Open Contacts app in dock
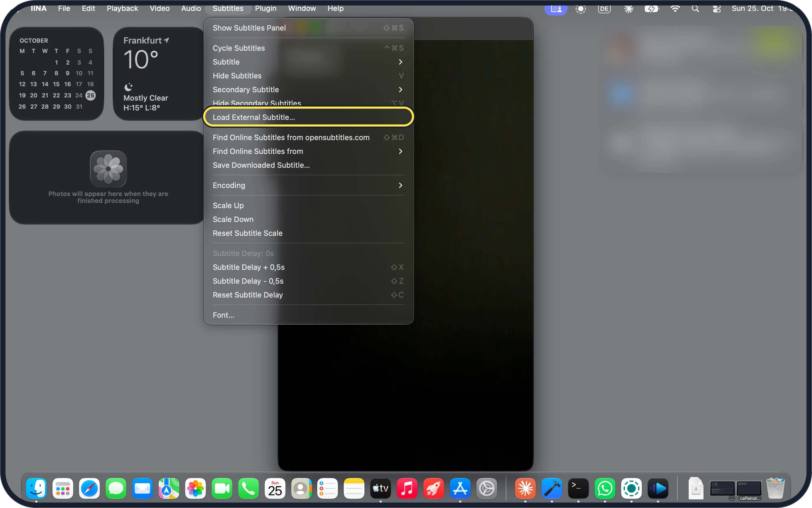 (x=301, y=488)
